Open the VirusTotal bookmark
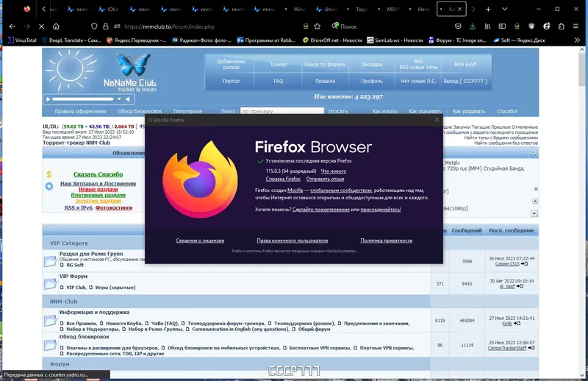This screenshot has height=381, width=588. coord(23,40)
